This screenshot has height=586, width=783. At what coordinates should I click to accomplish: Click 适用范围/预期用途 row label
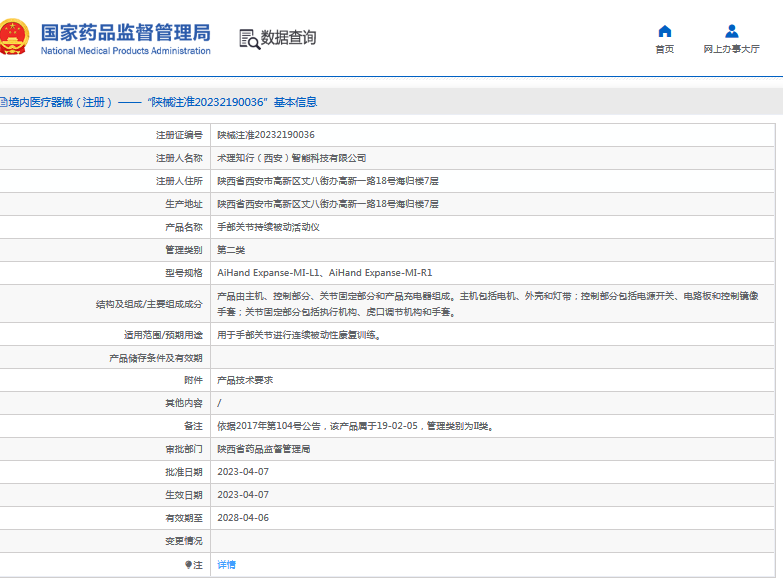click(x=163, y=335)
